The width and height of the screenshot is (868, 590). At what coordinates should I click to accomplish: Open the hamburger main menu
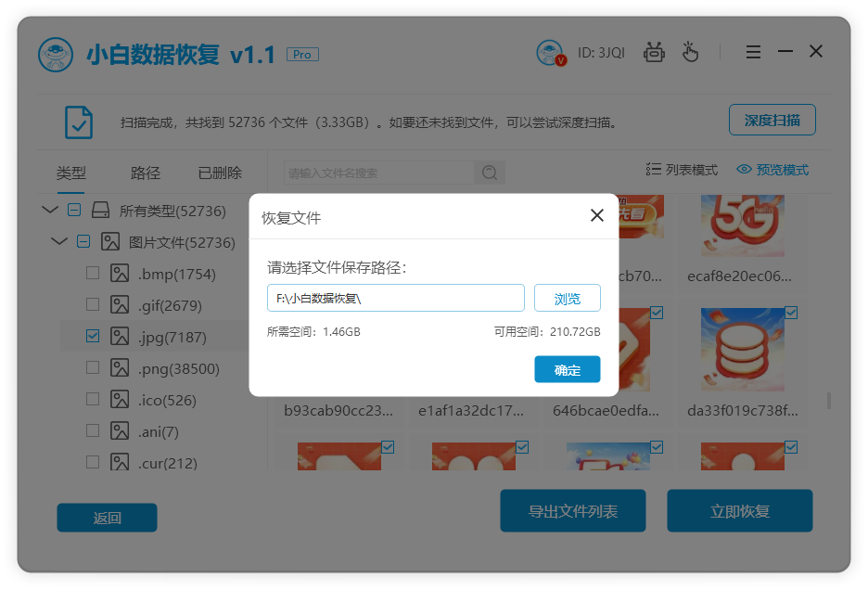[753, 52]
